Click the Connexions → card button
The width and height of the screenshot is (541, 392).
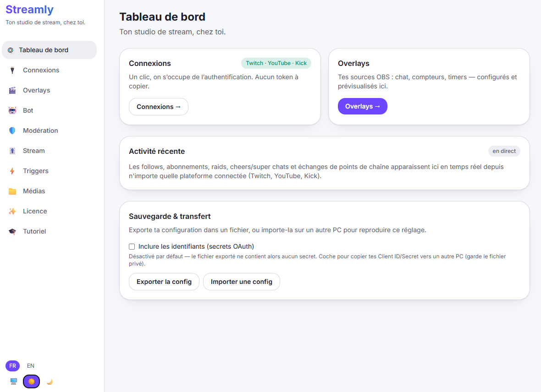(x=159, y=107)
